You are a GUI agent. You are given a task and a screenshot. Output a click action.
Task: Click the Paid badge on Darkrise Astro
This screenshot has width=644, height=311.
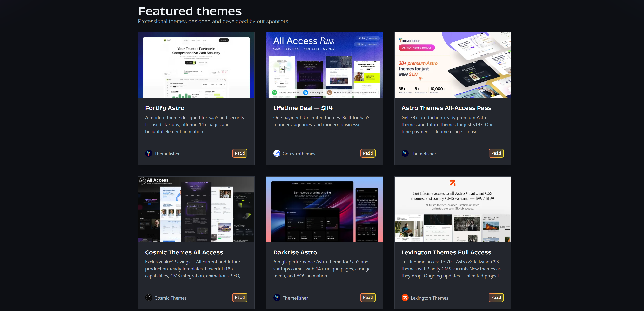(x=368, y=297)
